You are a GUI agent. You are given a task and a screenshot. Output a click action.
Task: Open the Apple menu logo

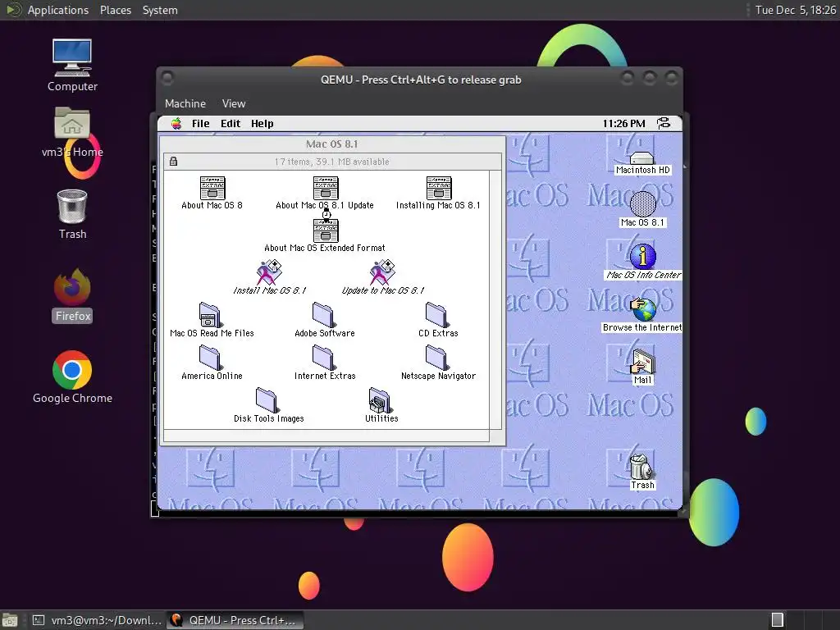[x=176, y=124]
